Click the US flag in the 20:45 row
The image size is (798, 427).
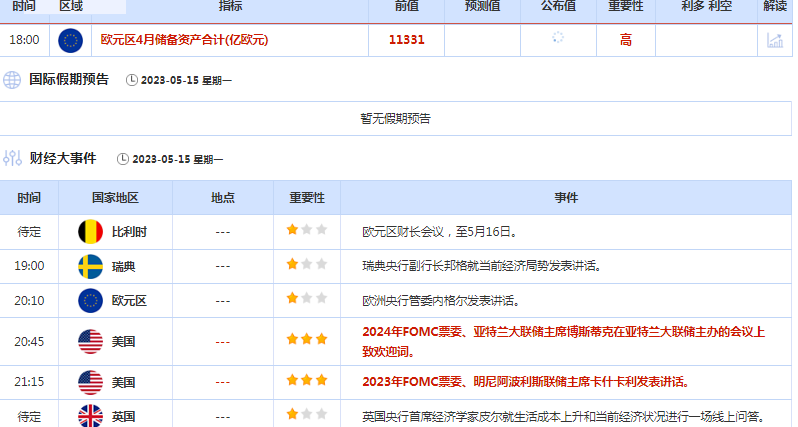click(x=90, y=341)
